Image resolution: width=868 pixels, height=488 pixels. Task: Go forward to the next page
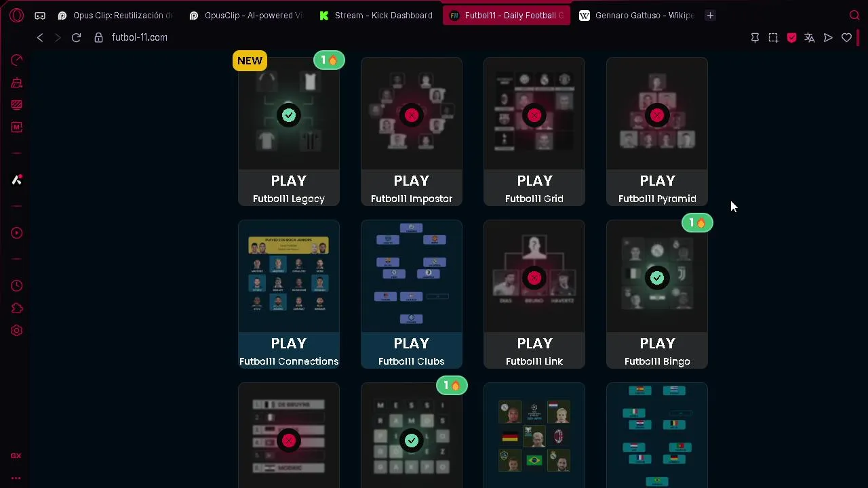58,37
